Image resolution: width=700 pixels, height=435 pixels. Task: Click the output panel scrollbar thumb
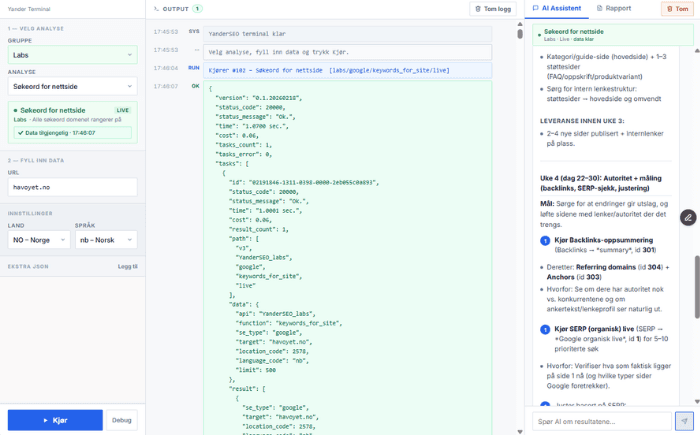click(x=520, y=34)
